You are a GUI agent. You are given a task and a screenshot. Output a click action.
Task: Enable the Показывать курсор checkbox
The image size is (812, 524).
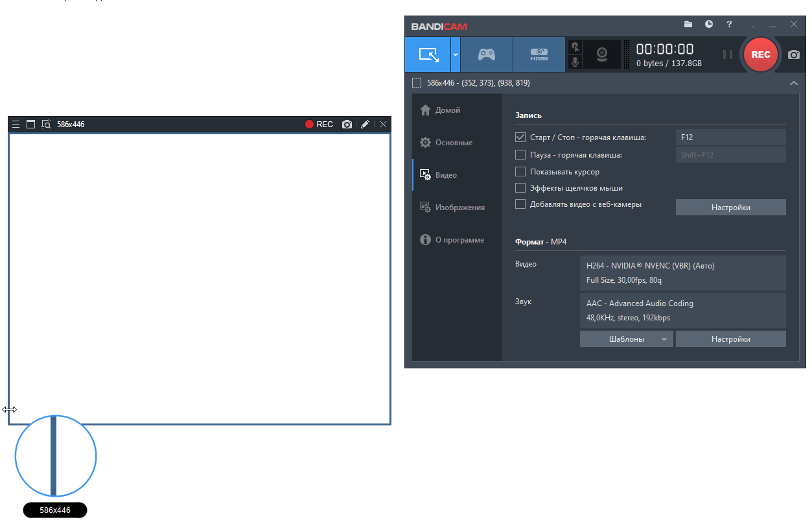[x=520, y=172]
